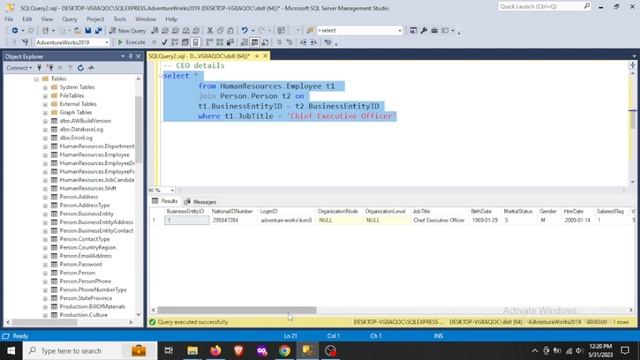Switch to the Messages tab
The image size is (640, 360).
[200, 202]
